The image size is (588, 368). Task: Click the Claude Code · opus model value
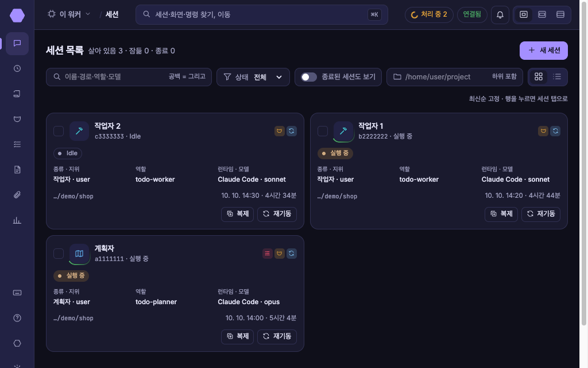[x=249, y=302]
